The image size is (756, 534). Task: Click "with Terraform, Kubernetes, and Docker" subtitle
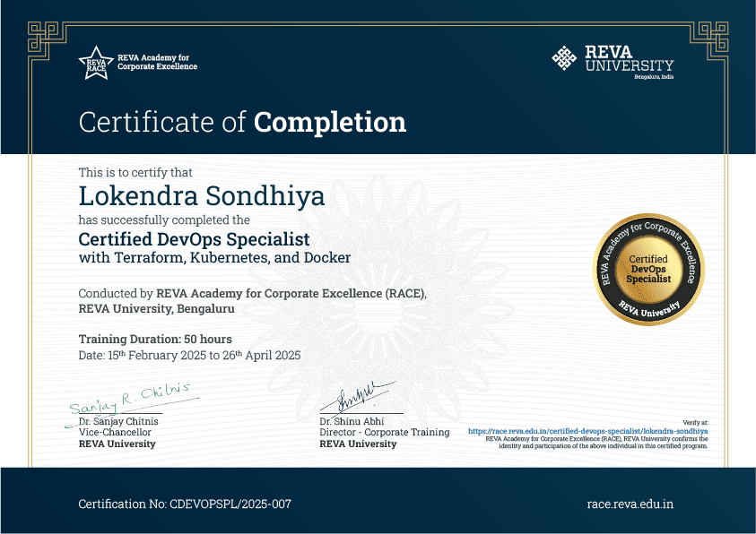click(214, 258)
